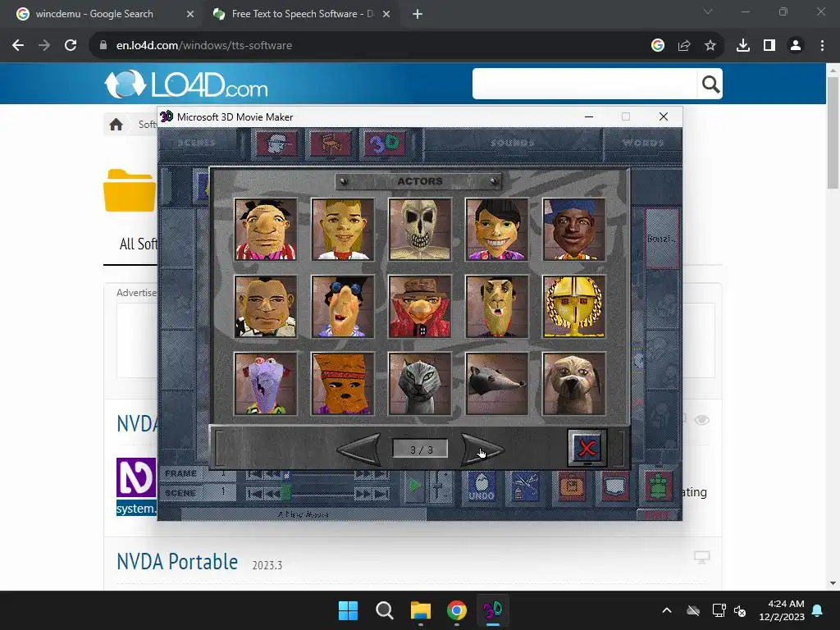Image resolution: width=840 pixels, height=630 pixels.
Task: Click the 3D words icon
Action: (385, 144)
